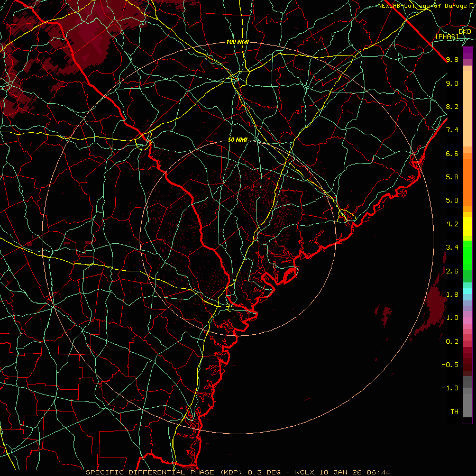
Task: Click the 1.0 scale label
Action: [452, 318]
